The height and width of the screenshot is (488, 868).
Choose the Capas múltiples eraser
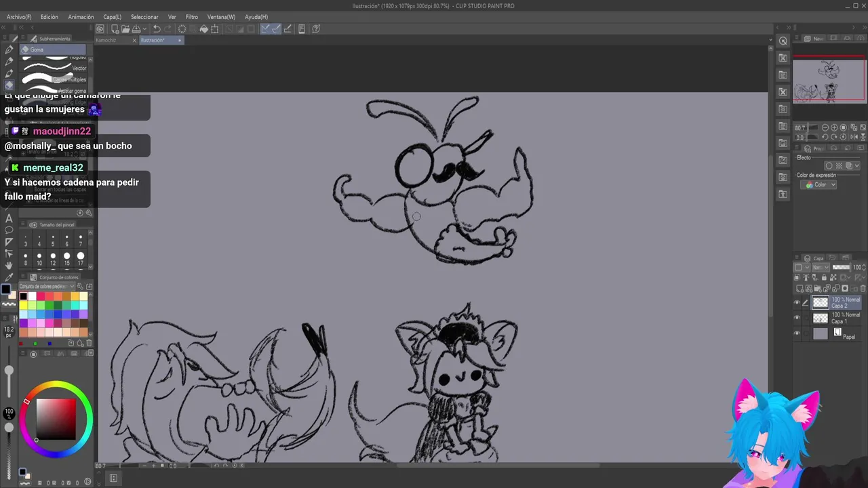click(54, 79)
